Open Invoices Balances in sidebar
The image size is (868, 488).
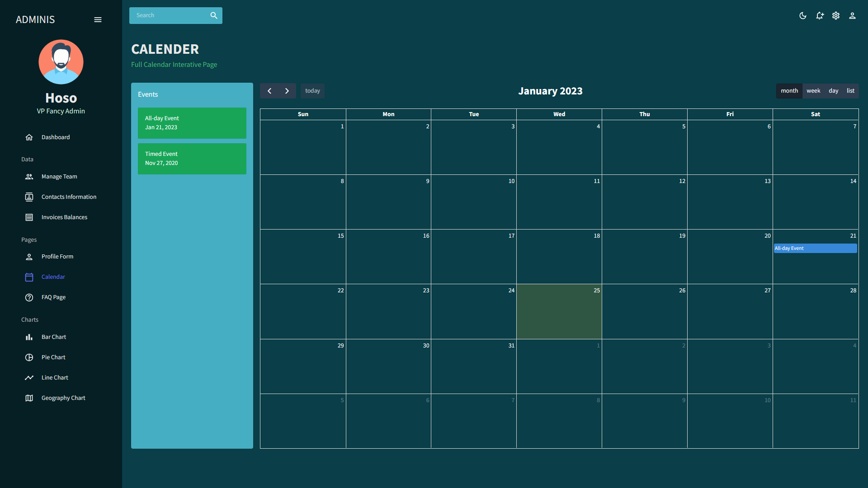click(x=64, y=217)
